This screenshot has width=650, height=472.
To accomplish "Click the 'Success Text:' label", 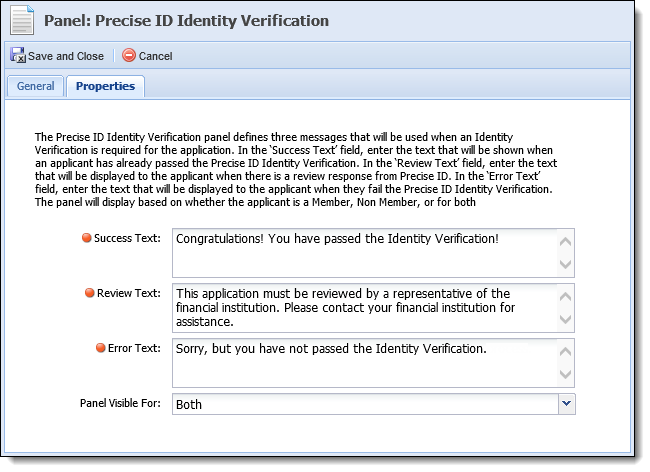I will point(127,238).
